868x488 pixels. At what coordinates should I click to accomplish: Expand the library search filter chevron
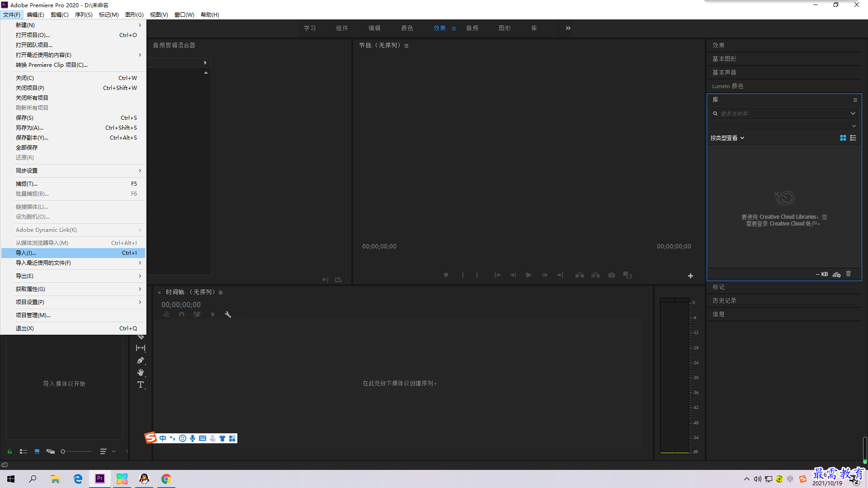click(x=853, y=113)
